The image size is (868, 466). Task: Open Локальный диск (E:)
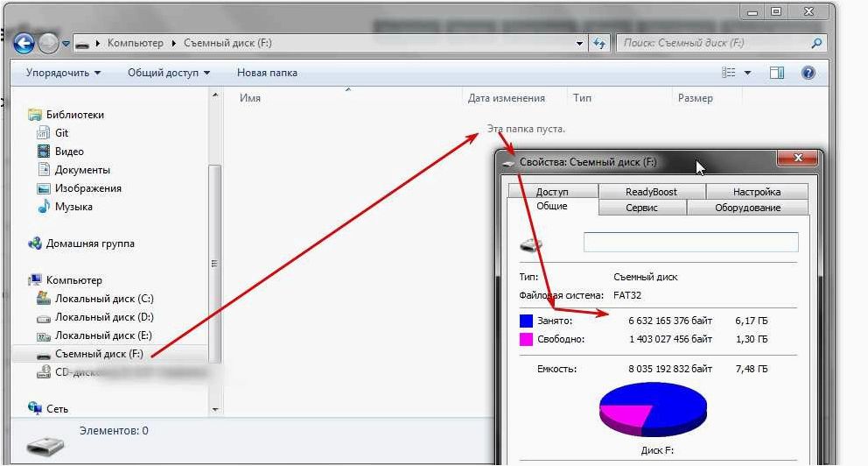(x=103, y=335)
